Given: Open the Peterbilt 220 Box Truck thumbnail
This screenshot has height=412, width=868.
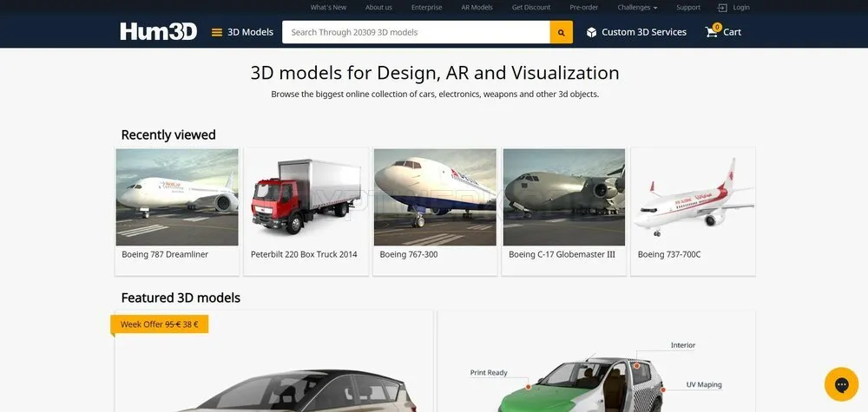Looking at the screenshot, I should (306, 197).
